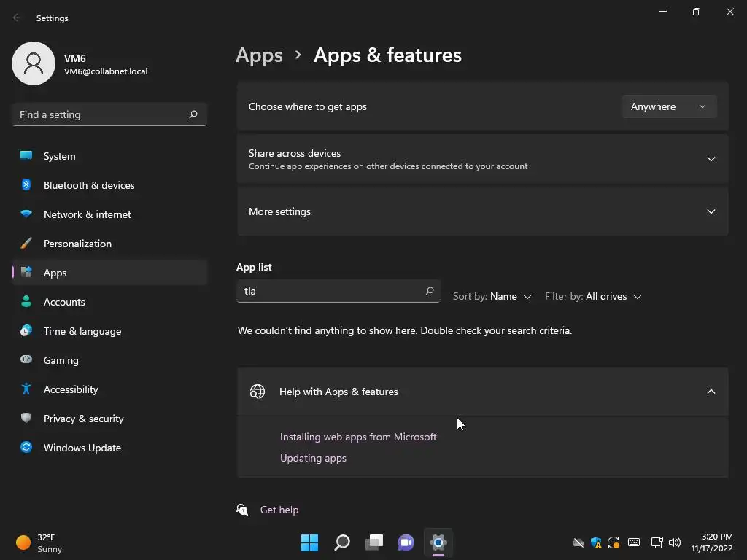Click the Accessibility figure icon
The height and width of the screenshot is (560, 747).
tap(26, 389)
